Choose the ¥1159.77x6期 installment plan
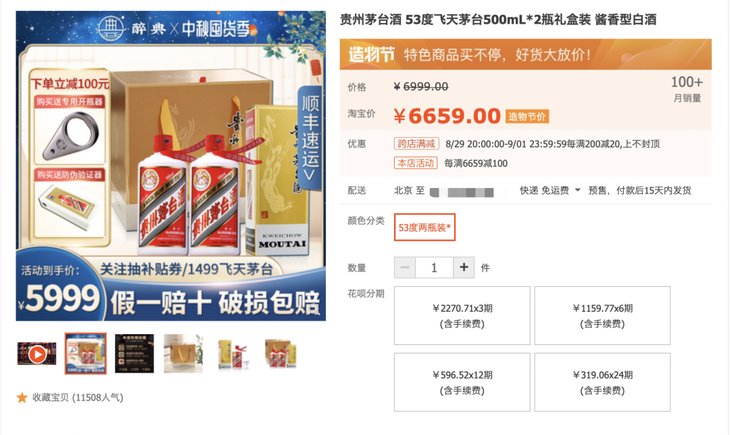This screenshot has width=730, height=435. pyautogui.click(x=602, y=316)
